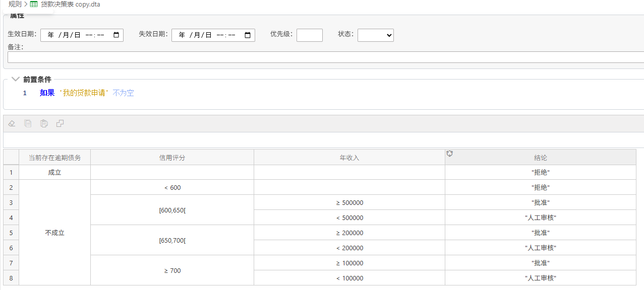Select the 年收入 column header
Screen dimensions: 644x290
point(349,158)
